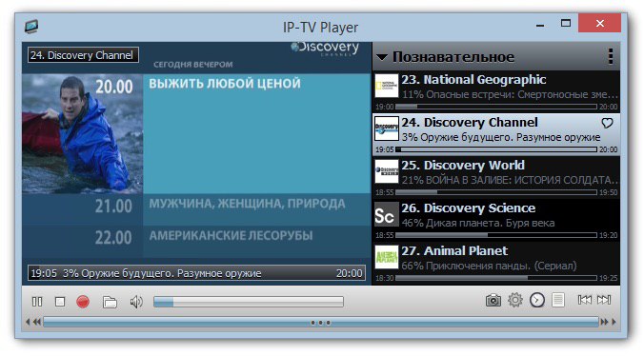
Task: Maximize the IP-TV Player window
Action: 566,24
